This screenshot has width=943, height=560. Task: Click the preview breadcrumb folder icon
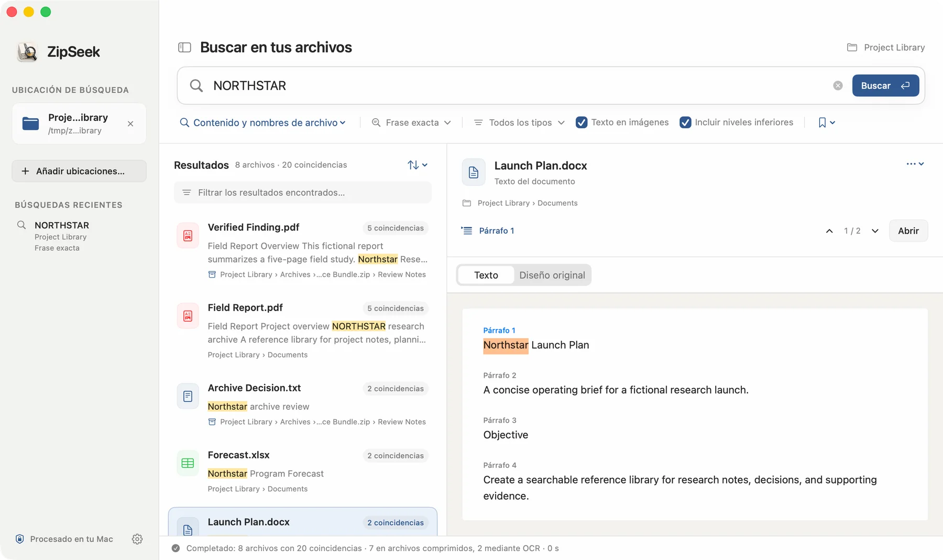coord(467,203)
